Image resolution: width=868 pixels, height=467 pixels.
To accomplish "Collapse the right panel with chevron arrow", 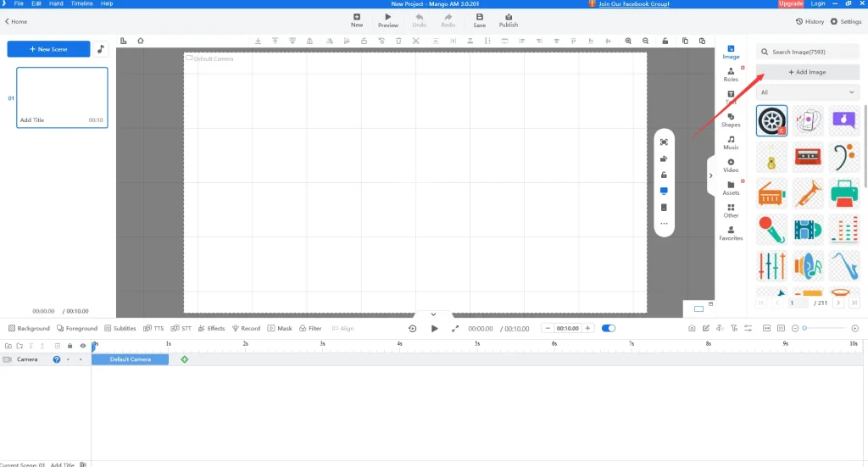I will (x=711, y=175).
